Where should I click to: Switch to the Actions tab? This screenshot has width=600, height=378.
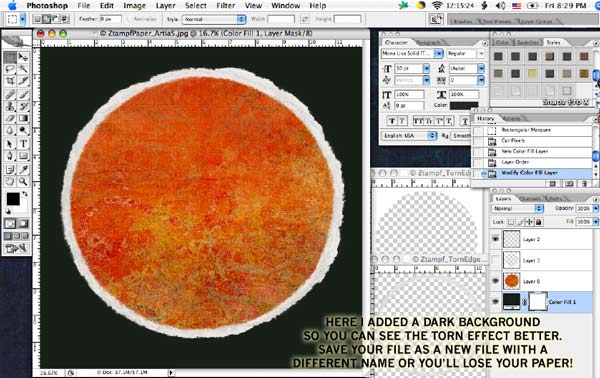pos(512,119)
